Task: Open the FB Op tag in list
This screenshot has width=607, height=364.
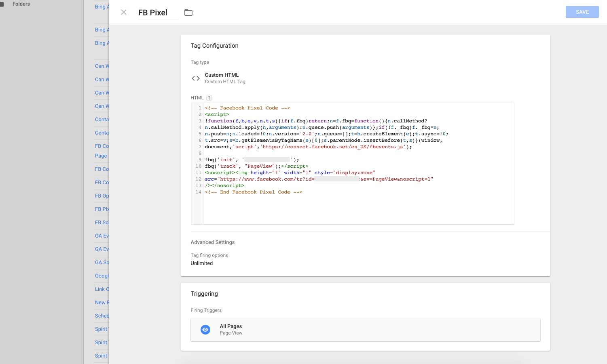Action: [102, 196]
